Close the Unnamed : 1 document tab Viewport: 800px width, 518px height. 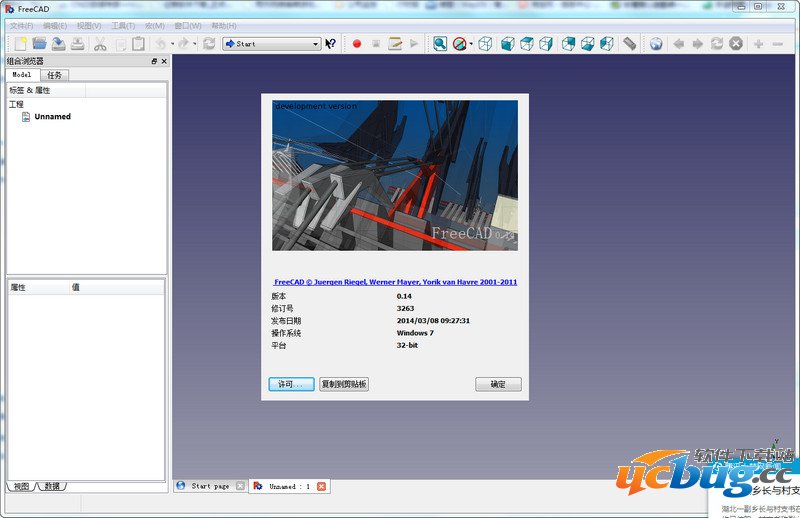tap(321, 486)
